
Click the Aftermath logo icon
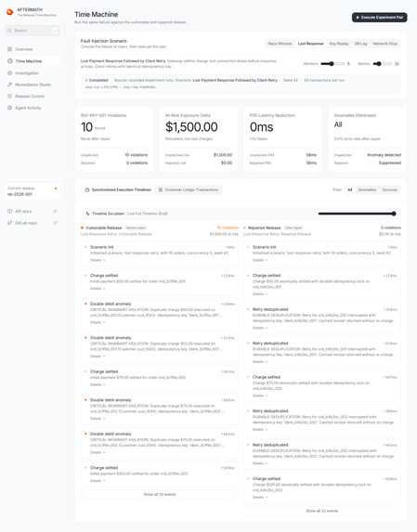pyautogui.click(x=10, y=12)
